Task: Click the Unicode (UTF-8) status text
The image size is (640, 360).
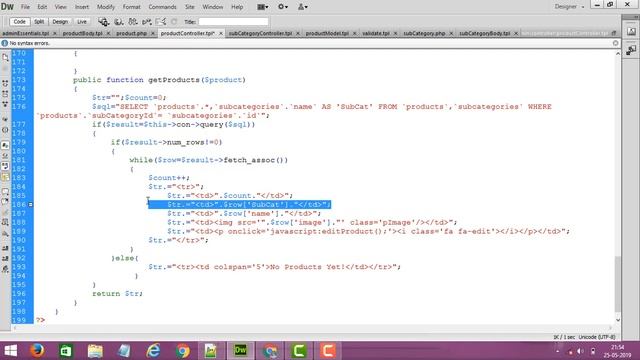Action: click(x=597, y=337)
